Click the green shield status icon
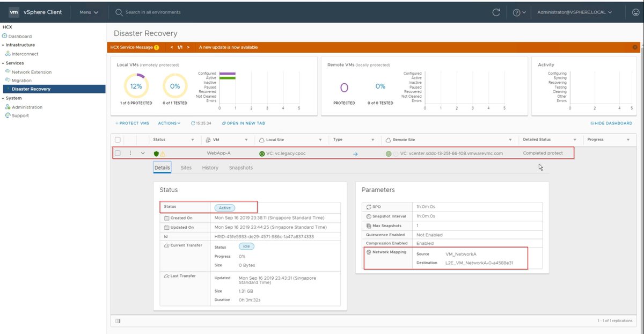The image size is (644, 334). pyautogui.click(x=156, y=153)
